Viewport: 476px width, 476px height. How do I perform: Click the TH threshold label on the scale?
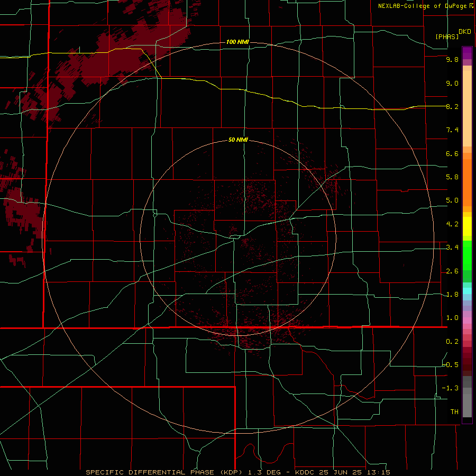point(454,412)
